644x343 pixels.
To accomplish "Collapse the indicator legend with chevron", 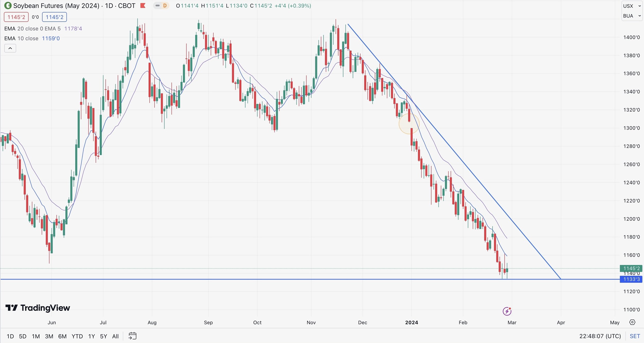I will click(10, 48).
